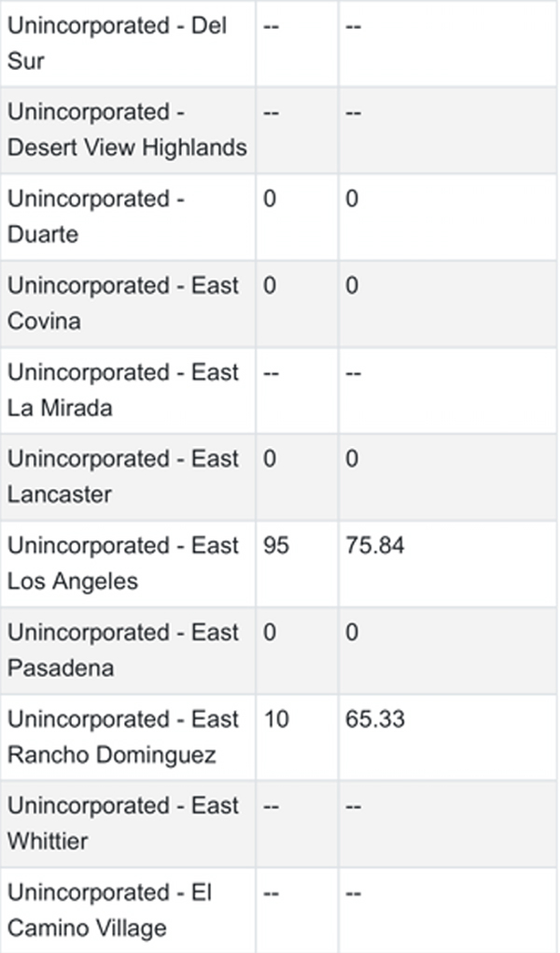
Task: Click the last-column dash in East Whittier row
Action: pyautogui.click(x=354, y=806)
